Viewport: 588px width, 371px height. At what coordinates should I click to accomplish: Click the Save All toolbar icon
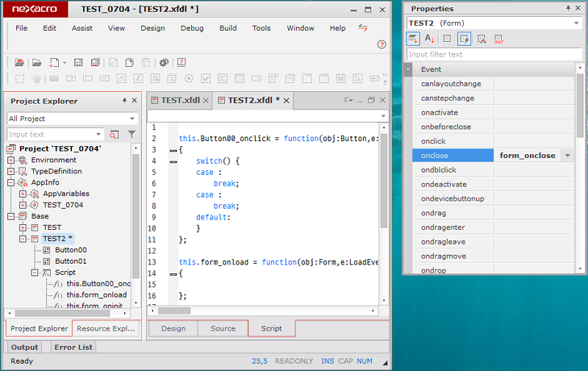[96, 62]
